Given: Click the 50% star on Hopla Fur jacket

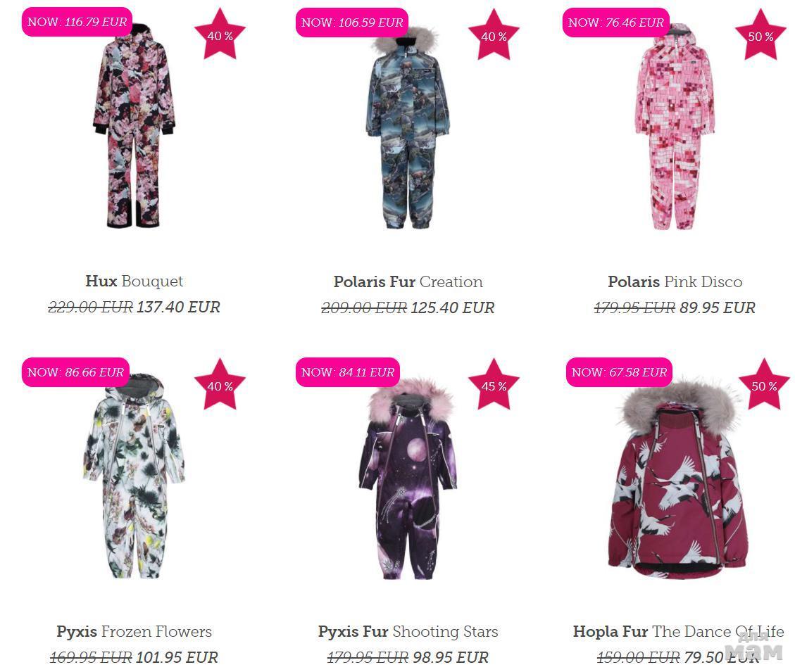Looking at the screenshot, I should pyautogui.click(x=764, y=385).
